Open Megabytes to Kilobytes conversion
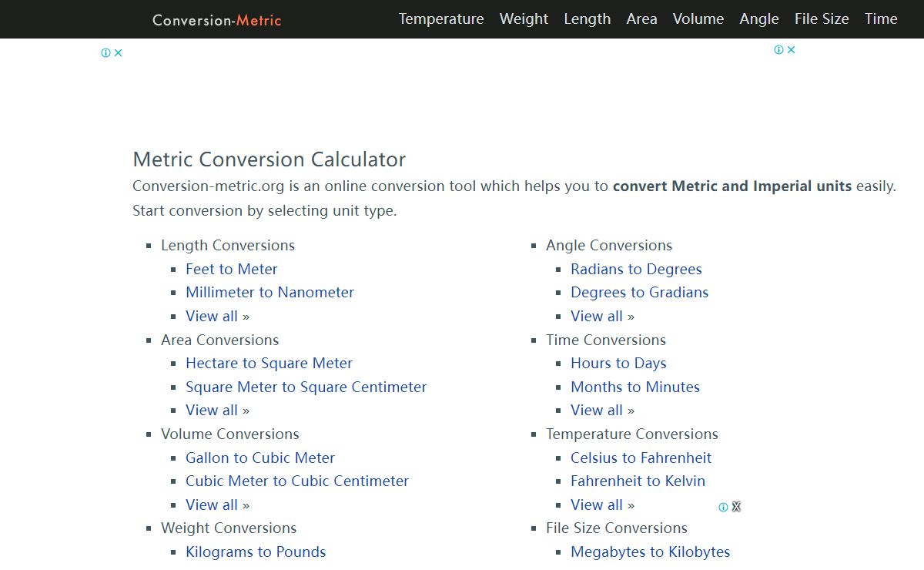 point(650,552)
